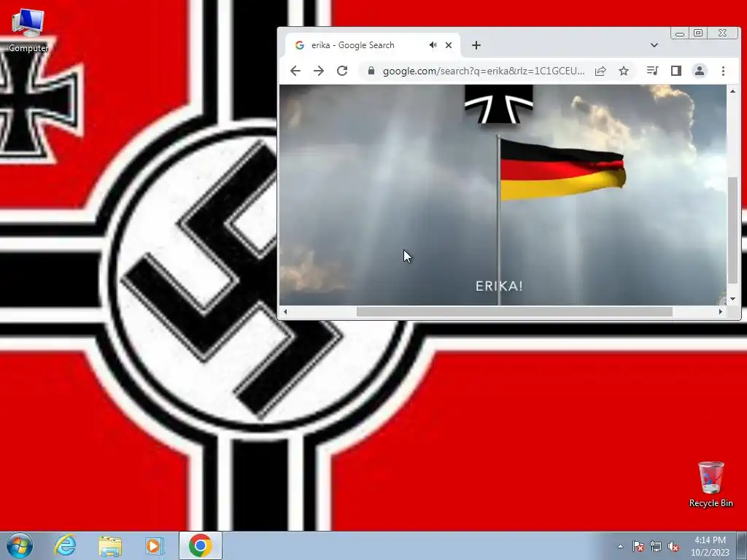Viewport: 747px width, 560px height.
Task: Open the clock showing 4:14 PM
Action: pos(710,546)
